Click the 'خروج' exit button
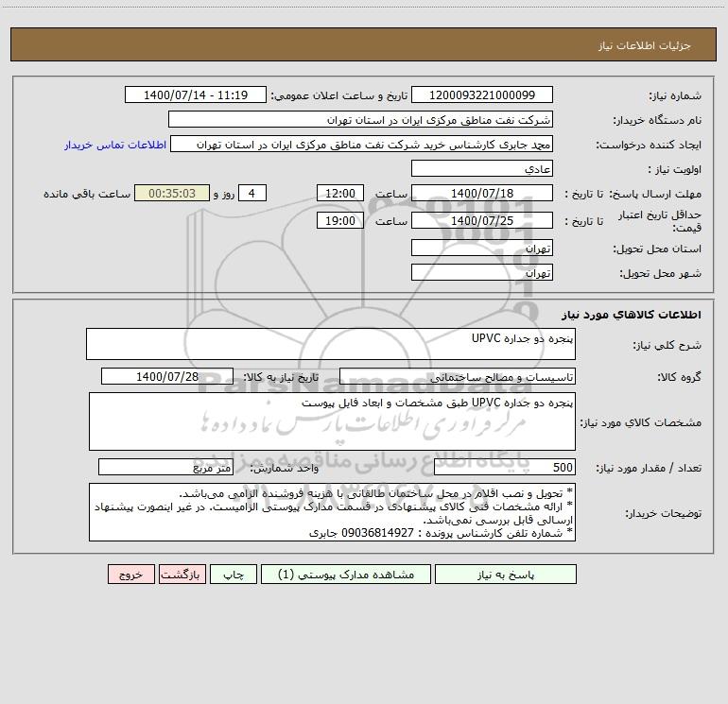728x704 pixels. [130, 575]
